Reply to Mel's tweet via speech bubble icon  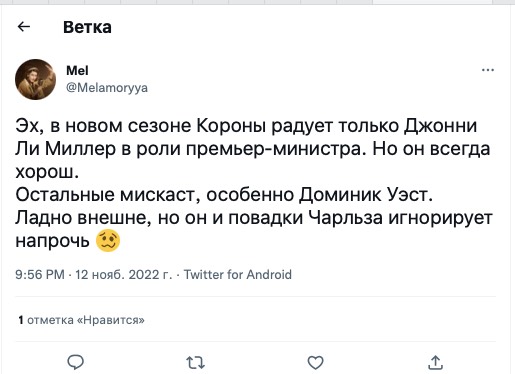pyautogui.click(x=76, y=362)
